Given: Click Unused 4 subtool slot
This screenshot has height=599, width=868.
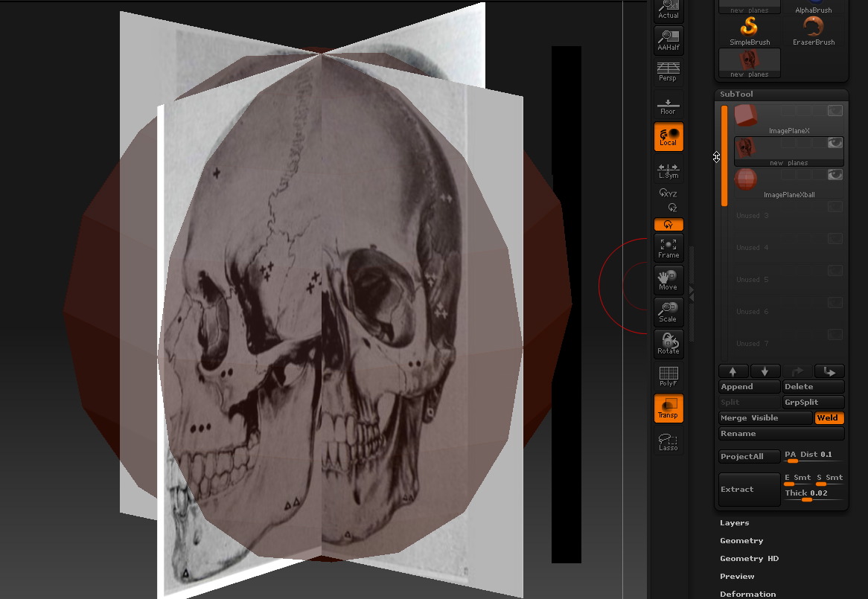Looking at the screenshot, I should [x=789, y=247].
